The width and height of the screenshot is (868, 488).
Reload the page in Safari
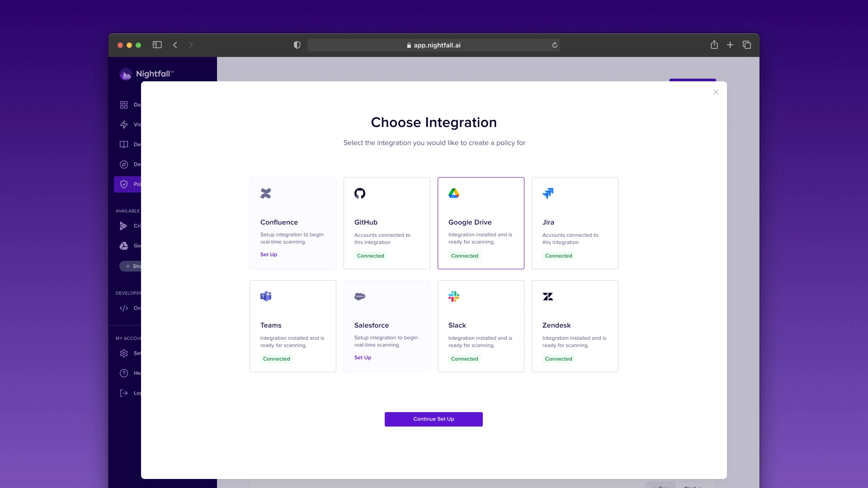(x=555, y=45)
